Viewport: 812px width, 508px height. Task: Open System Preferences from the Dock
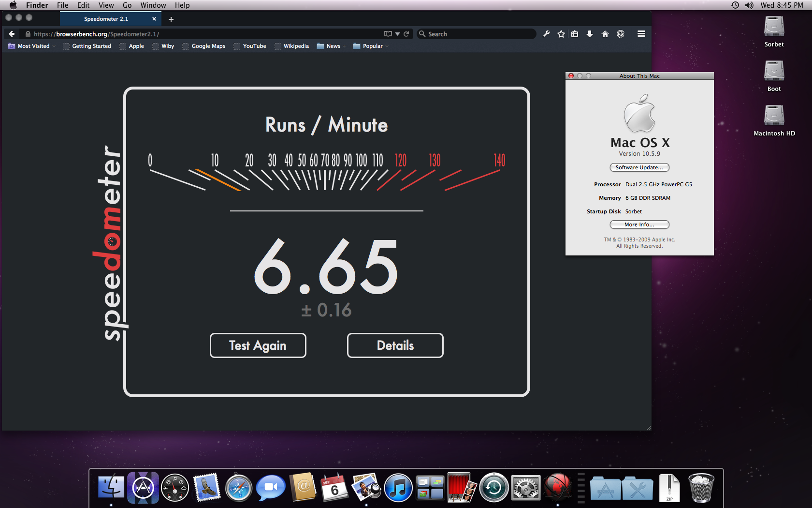526,488
